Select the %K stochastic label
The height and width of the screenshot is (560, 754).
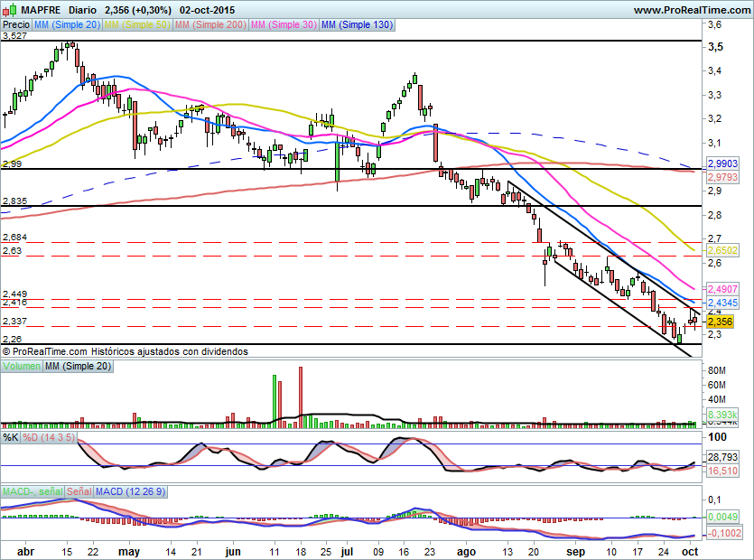coord(11,437)
